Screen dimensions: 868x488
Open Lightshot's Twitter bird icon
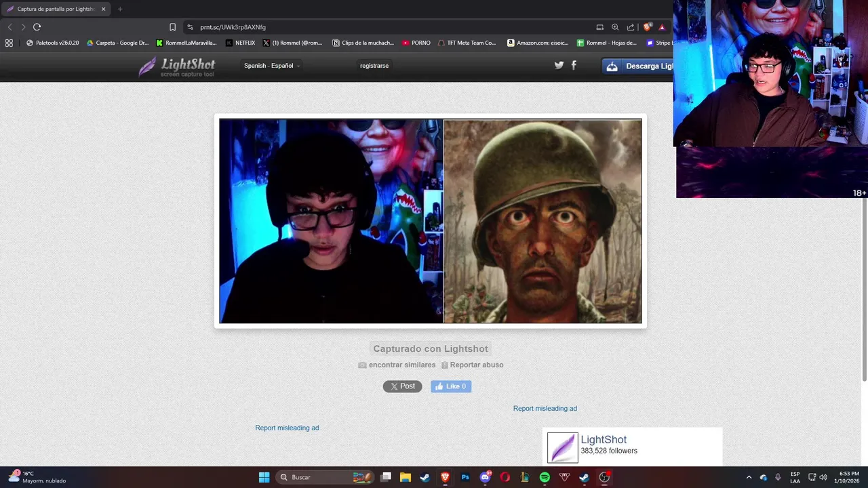tap(559, 65)
